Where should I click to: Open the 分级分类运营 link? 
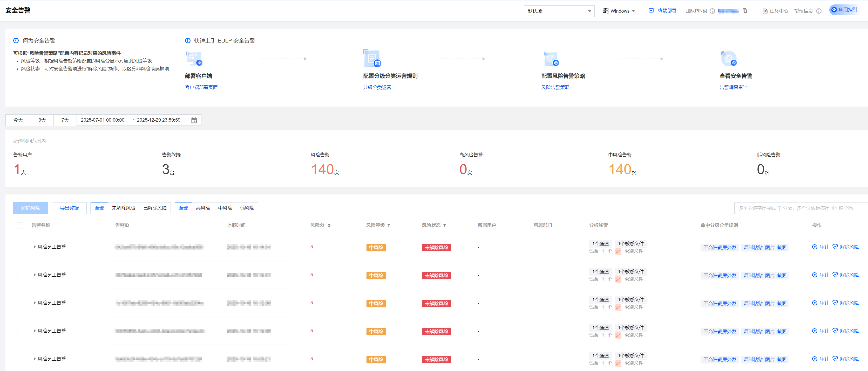pos(377,87)
